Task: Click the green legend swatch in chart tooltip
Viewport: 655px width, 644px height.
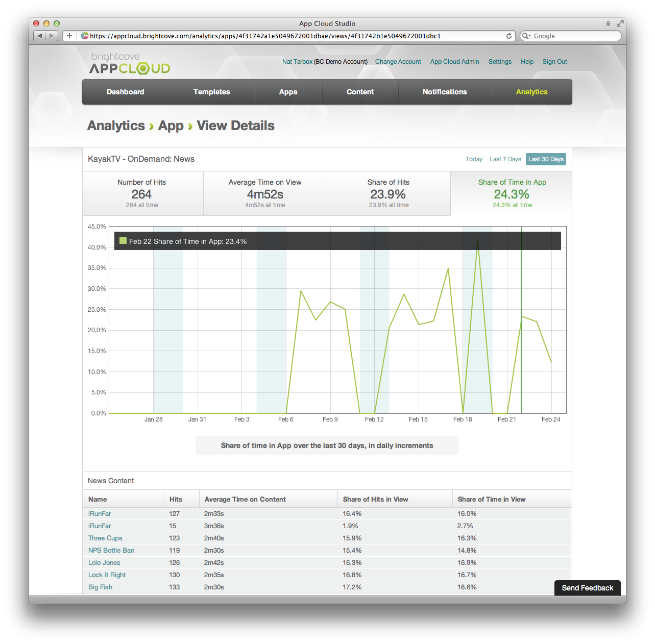Action: (123, 240)
